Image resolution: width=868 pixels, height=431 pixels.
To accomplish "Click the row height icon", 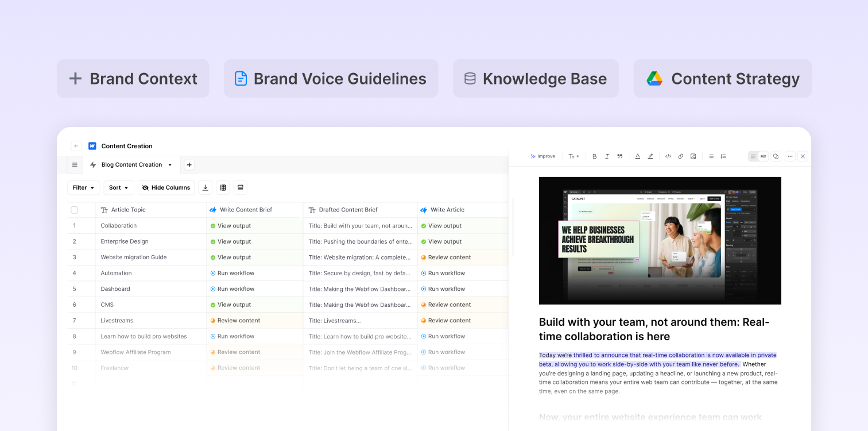I will 240,188.
